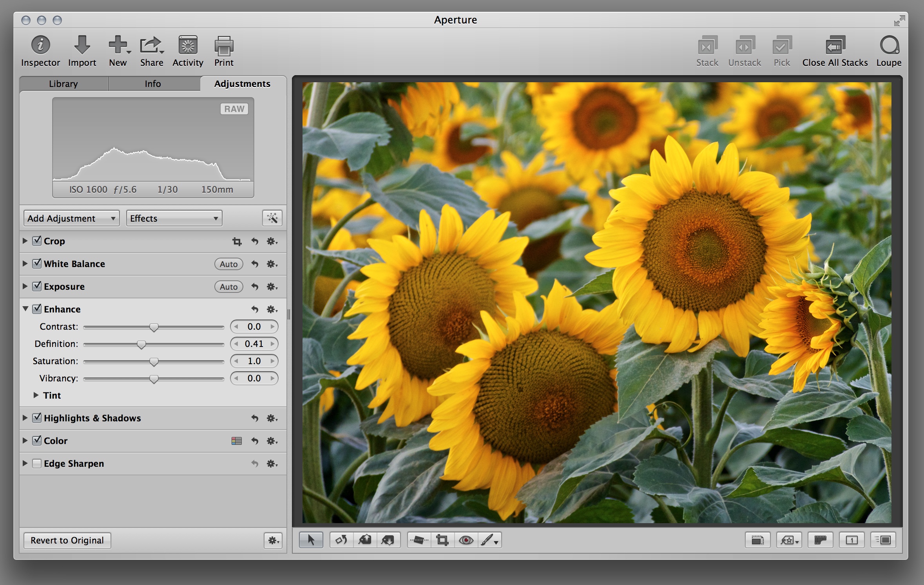Click the Straighten tool icon
Image resolution: width=924 pixels, height=585 pixels.
tap(419, 540)
